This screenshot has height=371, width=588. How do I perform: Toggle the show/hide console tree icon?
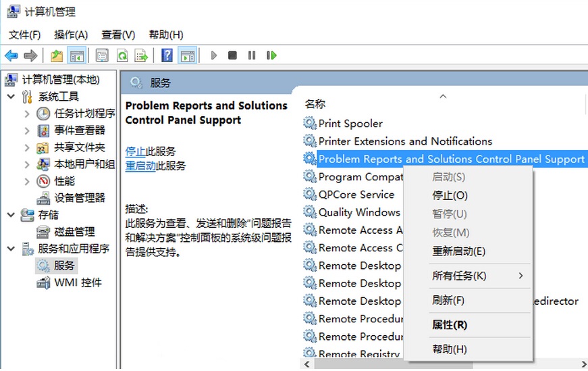[x=76, y=55]
